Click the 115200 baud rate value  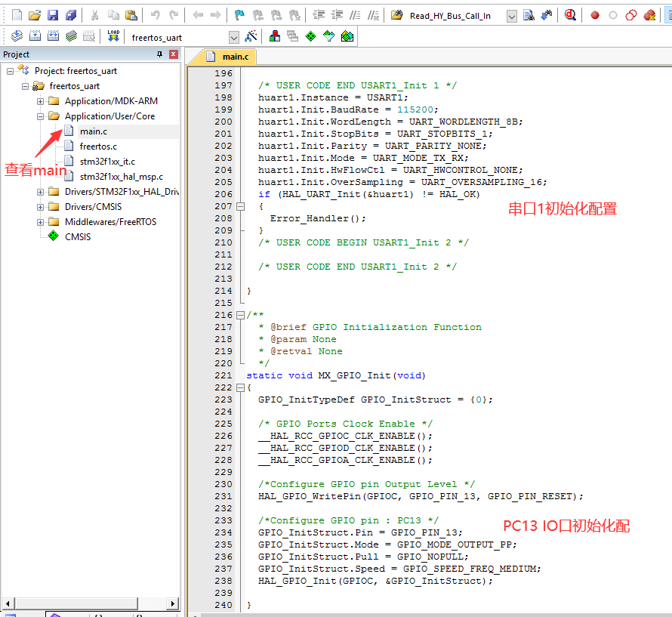(x=415, y=110)
